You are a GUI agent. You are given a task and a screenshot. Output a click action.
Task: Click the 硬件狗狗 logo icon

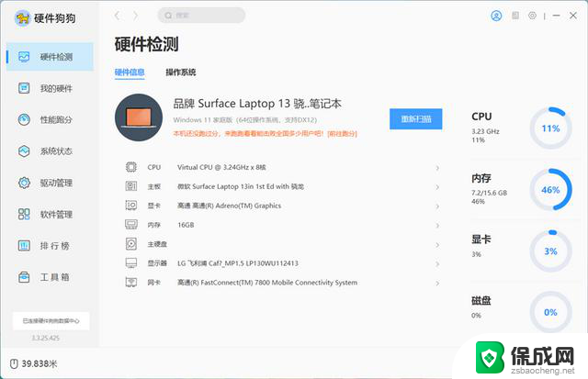click(x=22, y=18)
